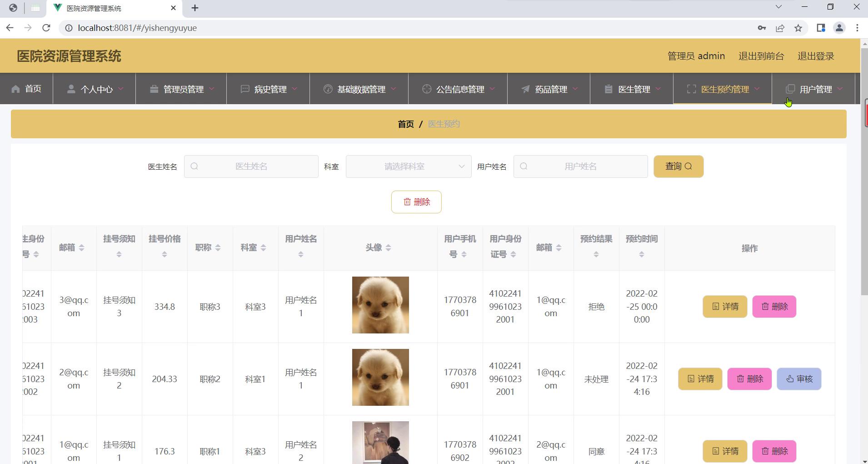The height and width of the screenshot is (464, 868).
Task: Go back with the browser back arrow
Action: coord(10,28)
